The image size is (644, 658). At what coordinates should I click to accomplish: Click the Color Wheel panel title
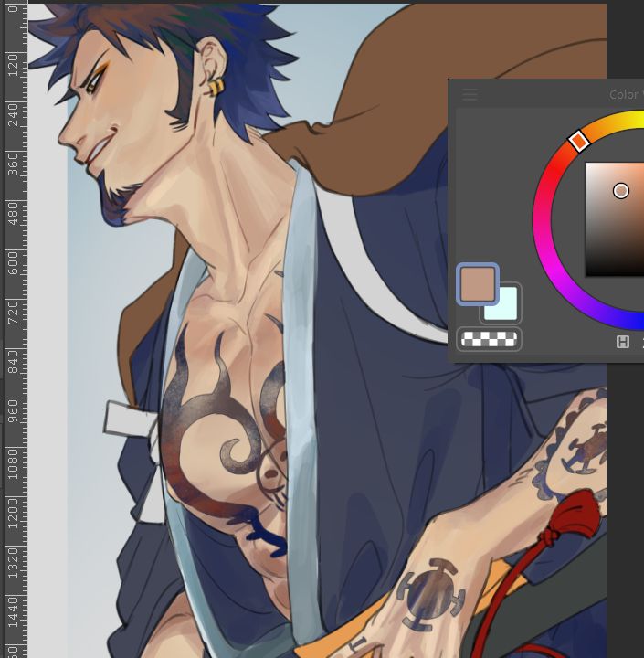(x=626, y=95)
